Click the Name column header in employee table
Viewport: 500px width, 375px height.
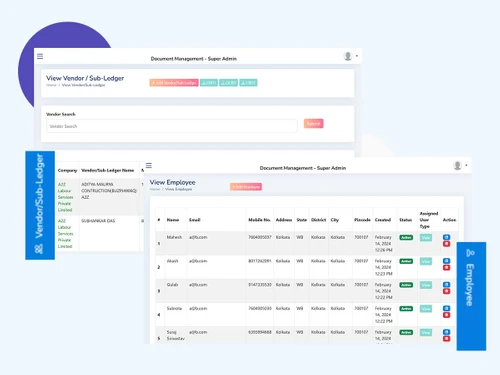coord(173,220)
